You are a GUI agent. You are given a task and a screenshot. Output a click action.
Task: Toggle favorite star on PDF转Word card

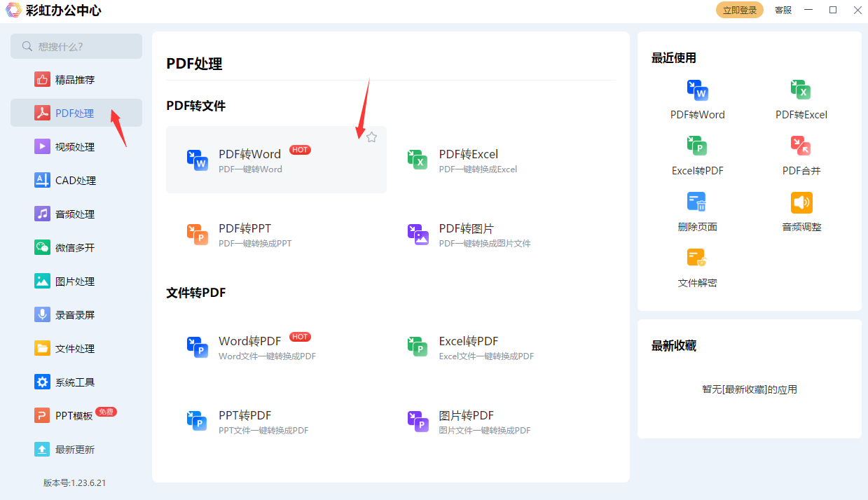click(x=371, y=137)
